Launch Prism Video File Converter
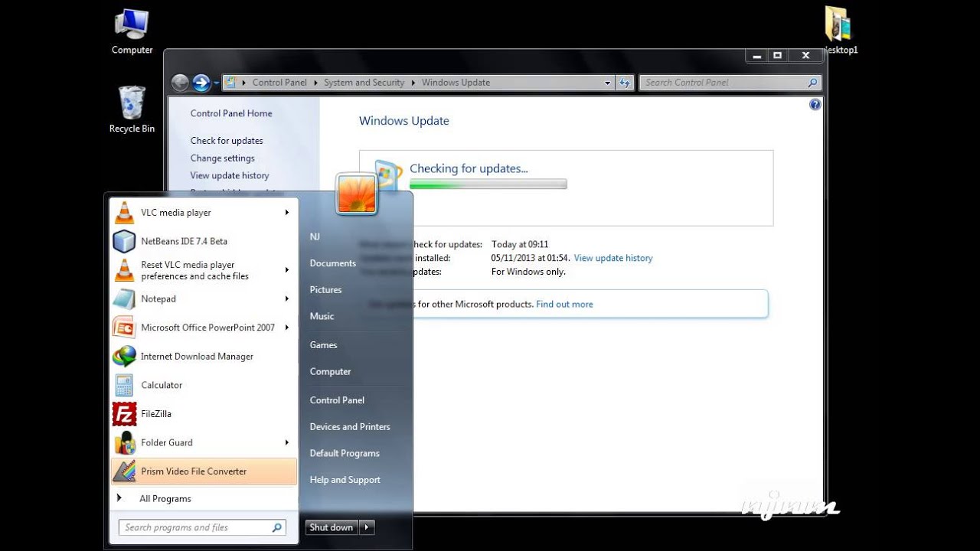The height and width of the screenshot is (551, 980). pos(203,471)
